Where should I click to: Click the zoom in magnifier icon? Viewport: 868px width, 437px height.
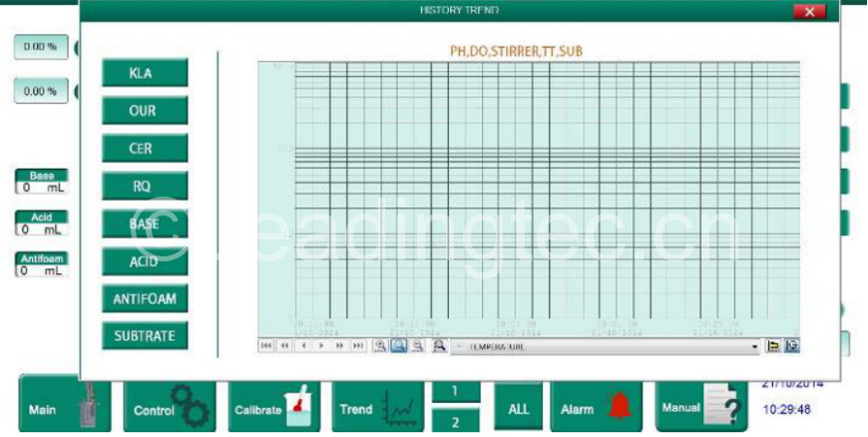tap(380, 346)
